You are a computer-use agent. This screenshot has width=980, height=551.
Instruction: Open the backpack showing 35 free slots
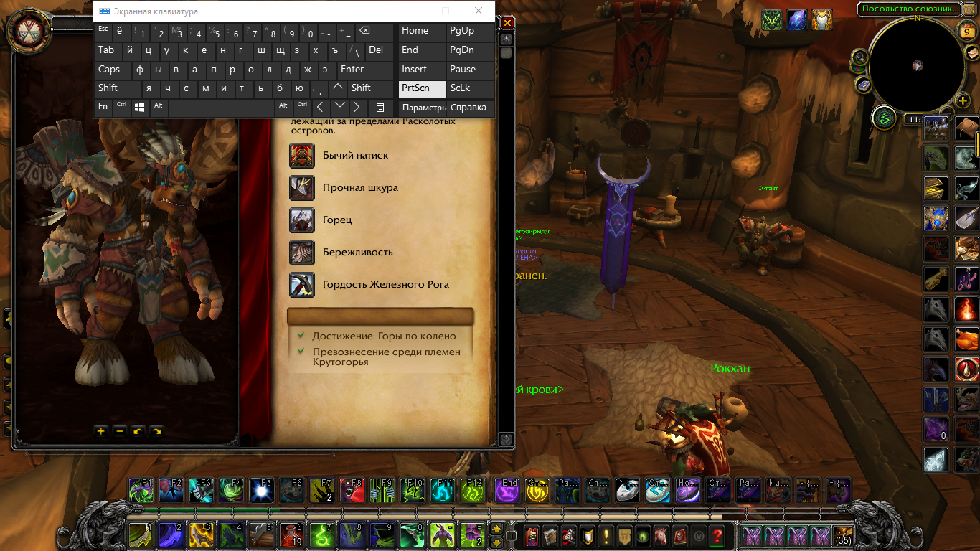click(844, 535)
